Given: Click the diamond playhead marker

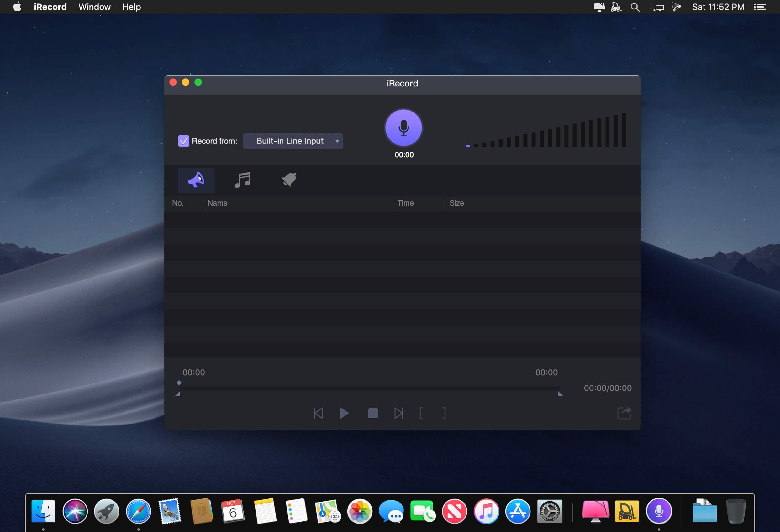Looking at the screenshot, I should 179,383.
